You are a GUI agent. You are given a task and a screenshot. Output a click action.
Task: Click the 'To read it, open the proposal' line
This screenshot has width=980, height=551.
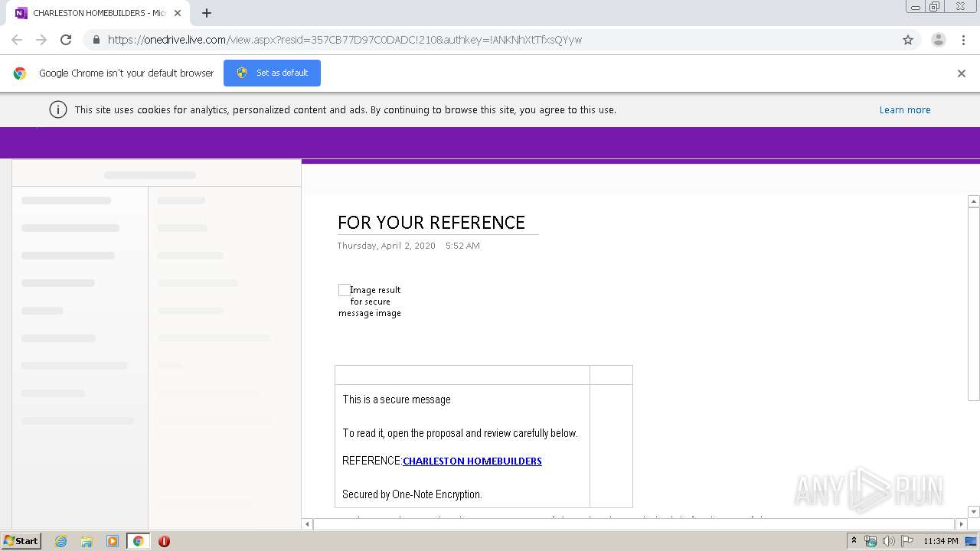[460, 433]
